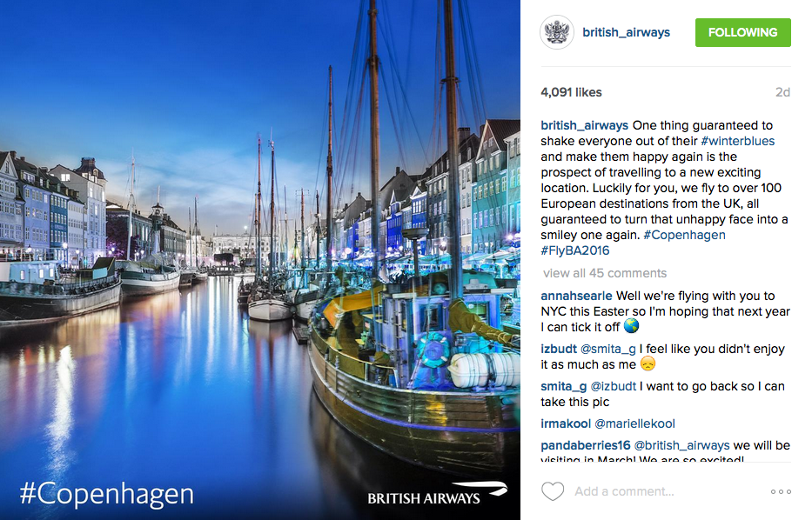
Task: Open the three-dot more options menu
Action: coord(781,491)
